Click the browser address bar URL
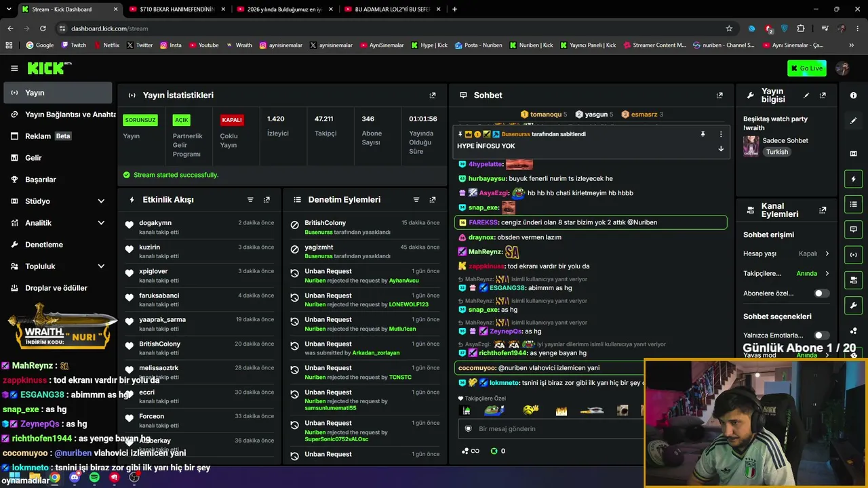This screenshot has height=488, width=868. point(109,28)
